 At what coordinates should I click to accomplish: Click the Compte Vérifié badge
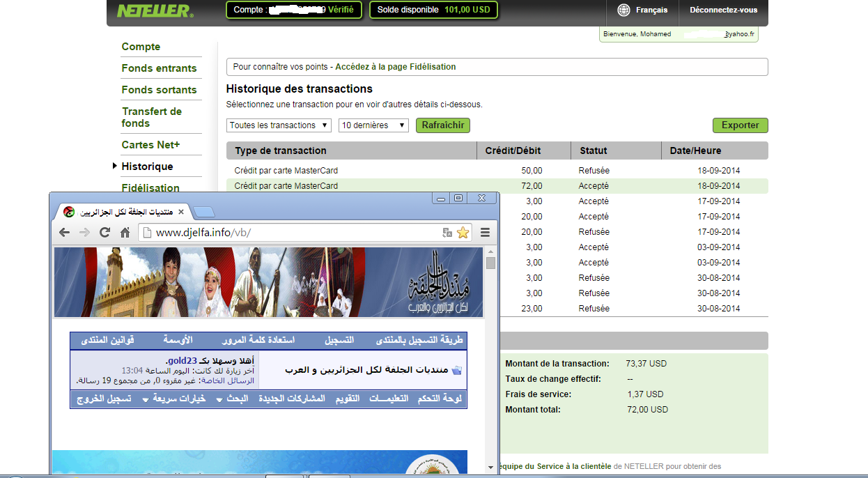point(294,10)
